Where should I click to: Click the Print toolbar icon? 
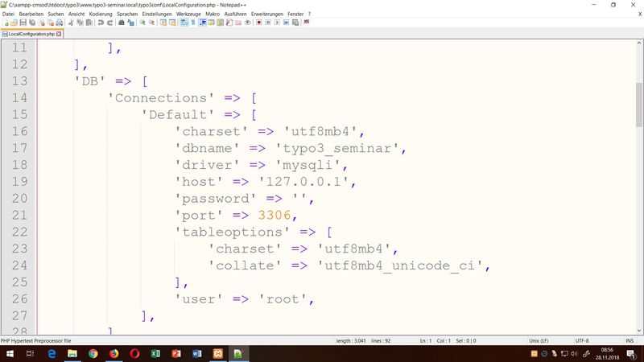coord(60,23)
